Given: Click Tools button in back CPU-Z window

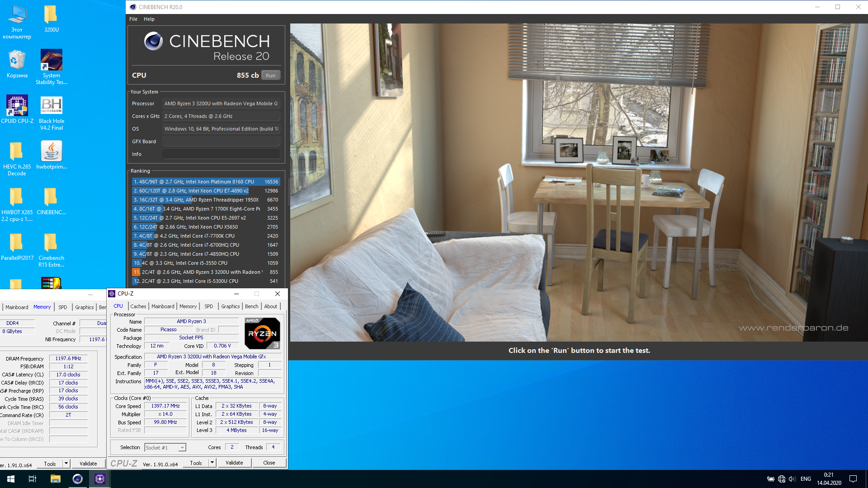Looking at the screenshot, I should click(50, 464).
